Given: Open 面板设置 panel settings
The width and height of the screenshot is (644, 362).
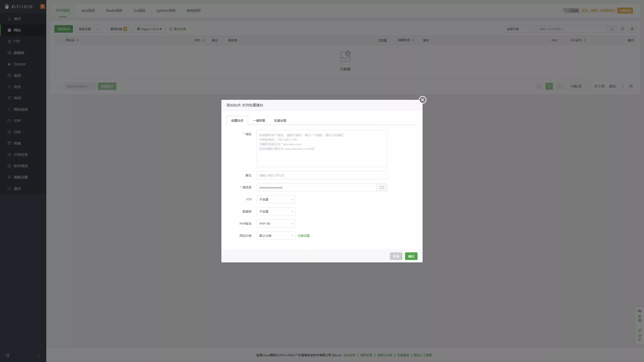Looking at the screenshot, I should pyautogui.click(x=21, y=177).
